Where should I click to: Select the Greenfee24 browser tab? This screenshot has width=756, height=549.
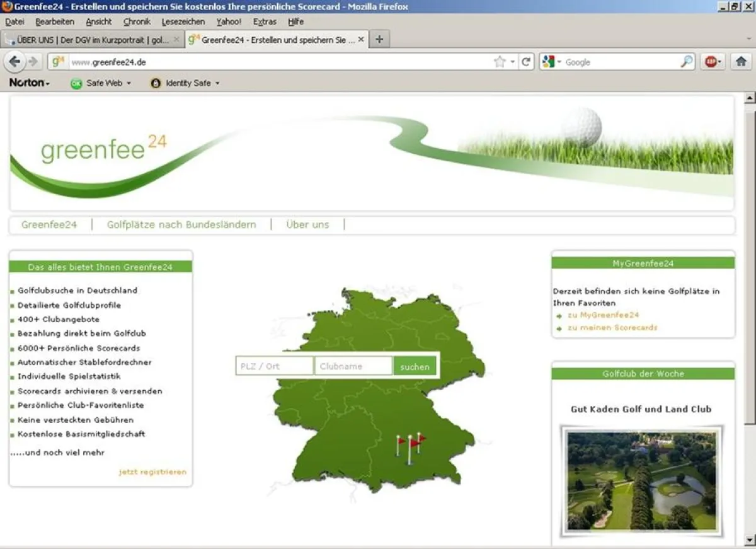[x=277, y=39]
